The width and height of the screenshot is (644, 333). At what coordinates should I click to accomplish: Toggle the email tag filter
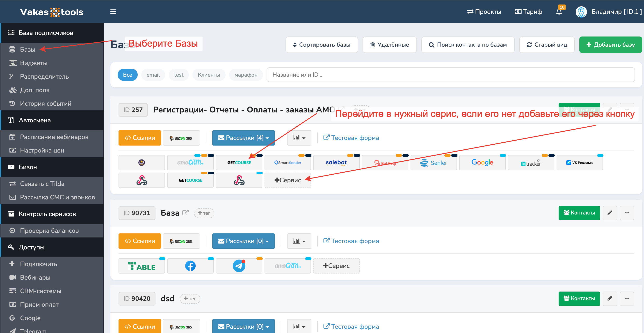pyautogui.click(x=153, y=75)
